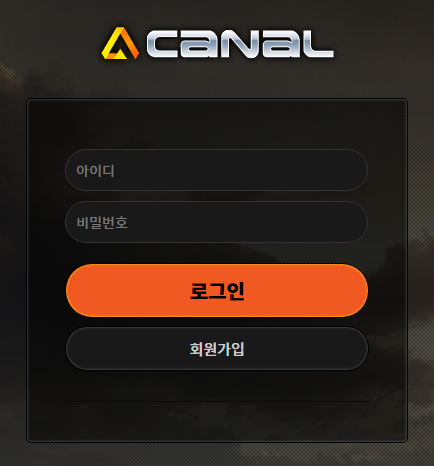The height and width of the screenshot is (466, 434).
Task: Click the letter C of CANAL logo
Action: coord(163,46)
